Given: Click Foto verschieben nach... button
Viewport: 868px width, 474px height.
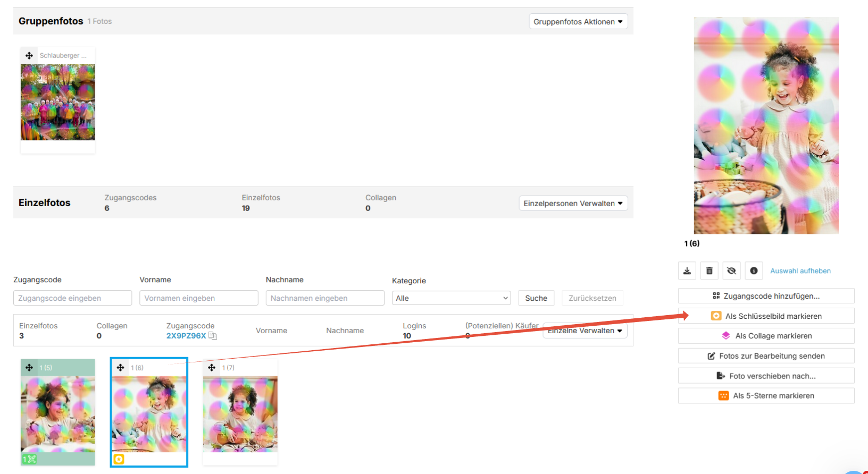Looking at the screenshot, I should tap(766, 376).
